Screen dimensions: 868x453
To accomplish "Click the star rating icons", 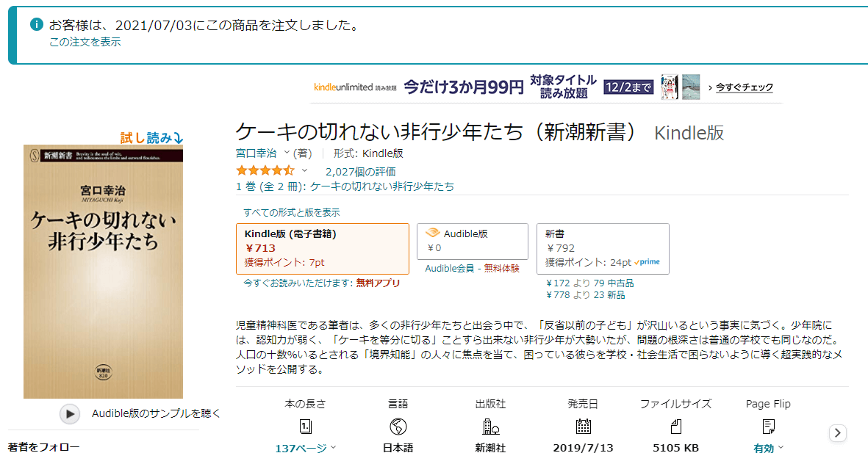I will [265, 170].
